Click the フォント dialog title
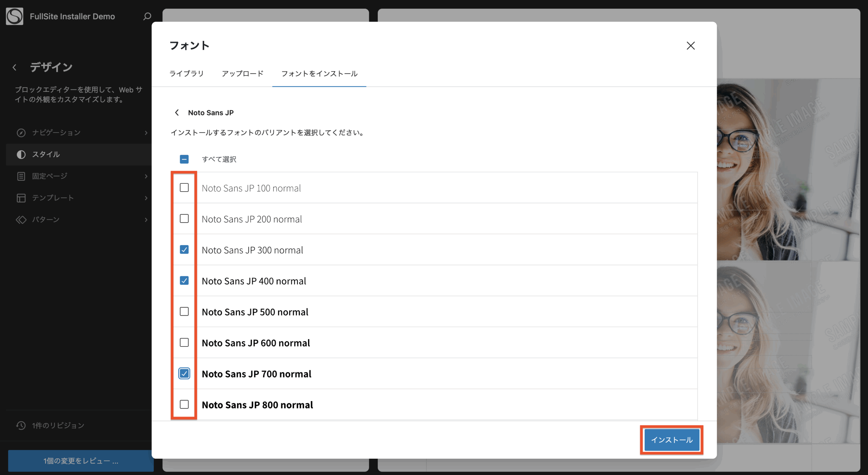The height and width of the screenshot is (475, 868). pos(190,45)
